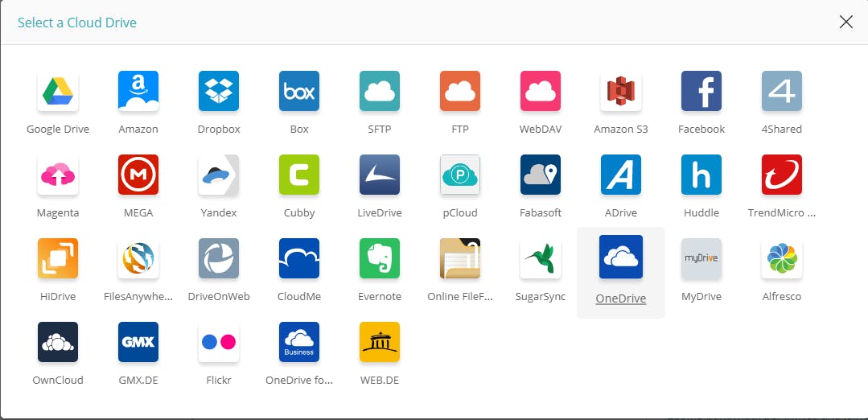Click the Huddle text label
This screenshot has width=868, height=420.
701,212
